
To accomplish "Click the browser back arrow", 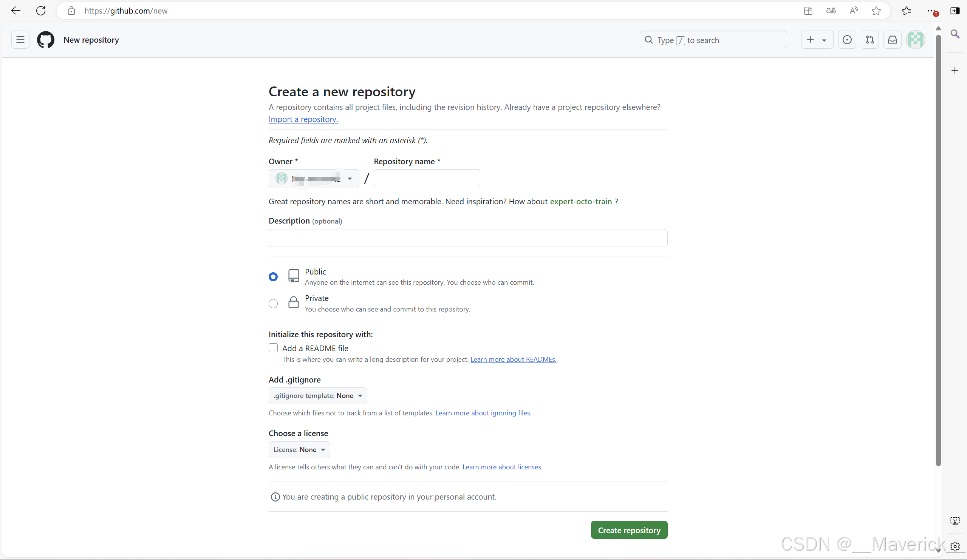I will click(16, 11).
